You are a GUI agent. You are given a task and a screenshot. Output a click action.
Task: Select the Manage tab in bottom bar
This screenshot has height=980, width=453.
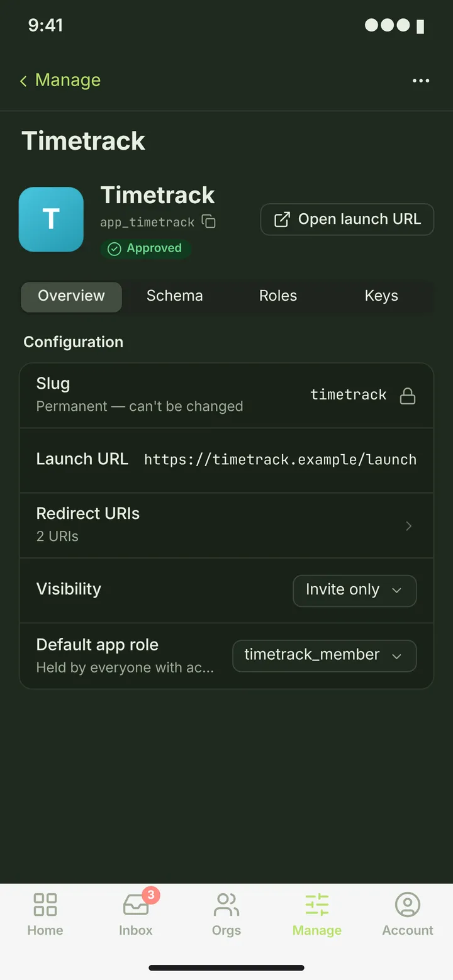(x=317, y=914)
